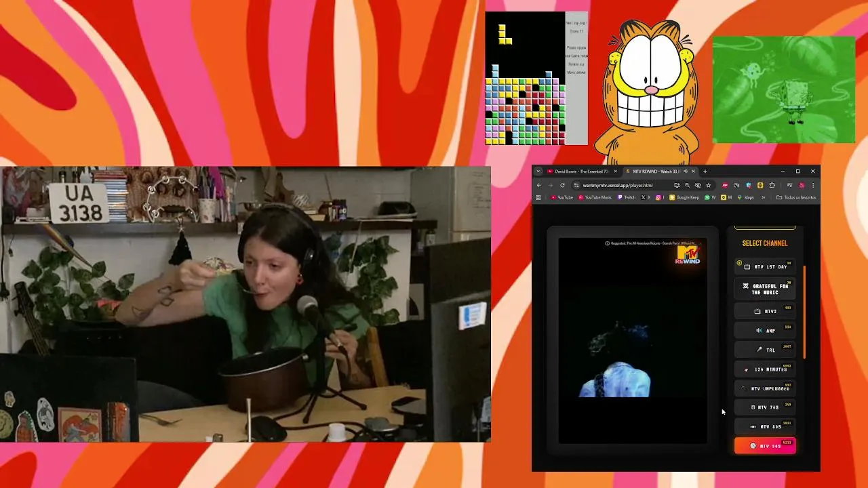Screen dimensions: 868x488
Task: Select the Grateful for the Music channel
Action: point(765,289)
